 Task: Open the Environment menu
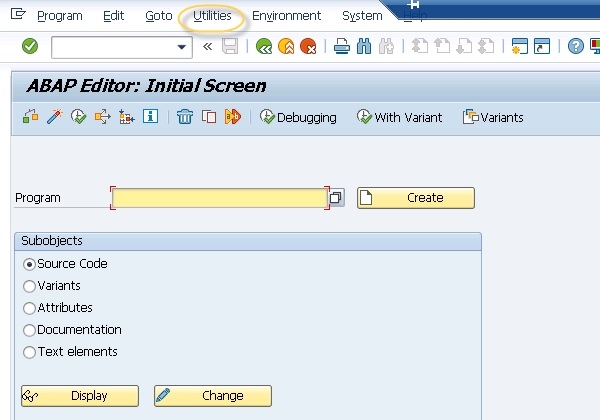pos(286,16)
